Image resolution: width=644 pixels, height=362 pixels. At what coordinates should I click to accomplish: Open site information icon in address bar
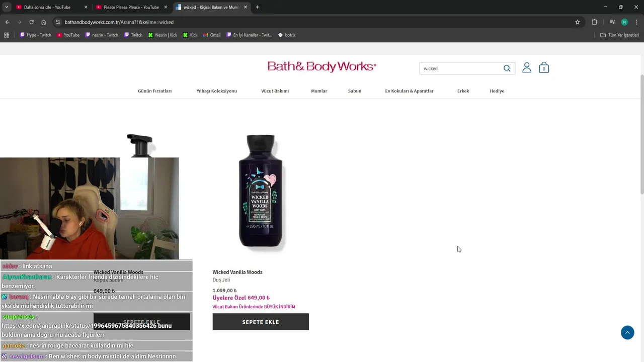coord(58,22)
